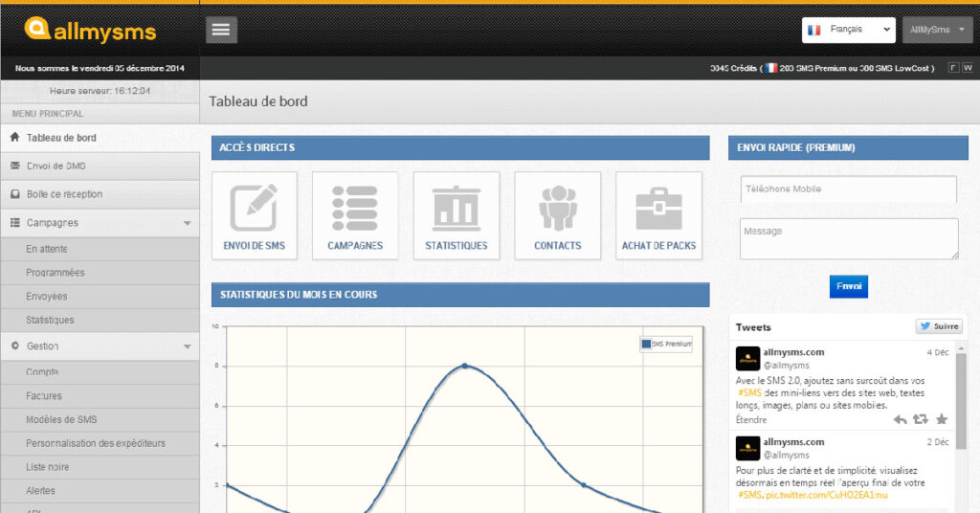Viewport: 980px width, 513px height.
Task: Open the Français language dropdown
Action: pos(848,30)
